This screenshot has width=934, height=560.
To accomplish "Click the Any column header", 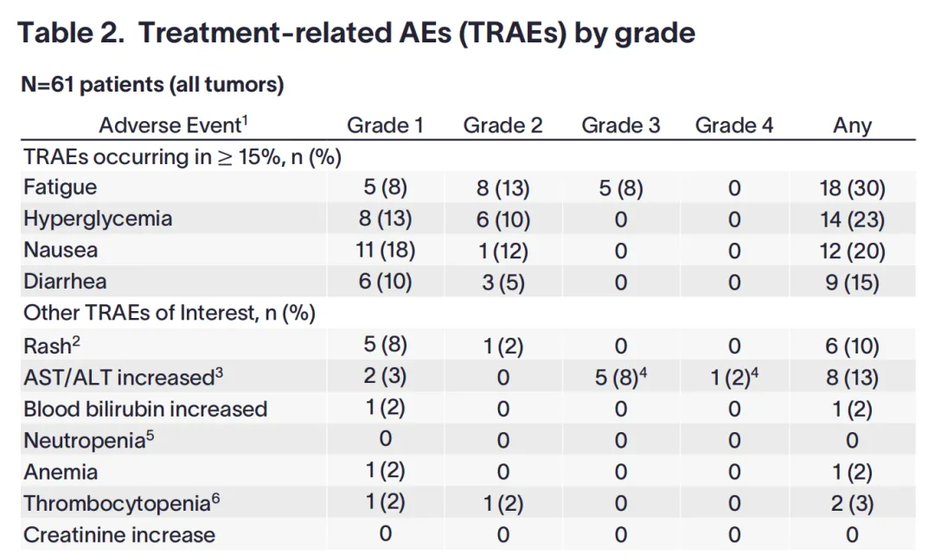I will coord(852,125).
